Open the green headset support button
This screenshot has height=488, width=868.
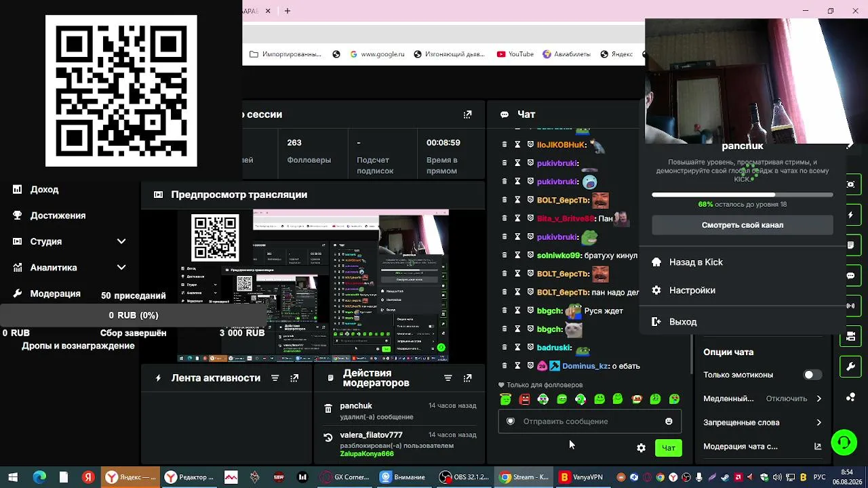[844, 443]
